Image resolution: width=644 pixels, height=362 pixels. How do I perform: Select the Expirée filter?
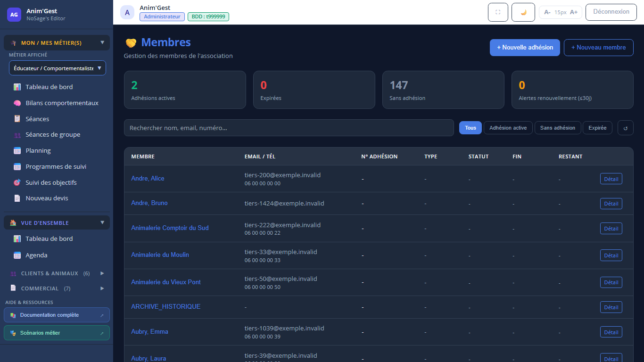pyautogui.click(x=597, y=128)
